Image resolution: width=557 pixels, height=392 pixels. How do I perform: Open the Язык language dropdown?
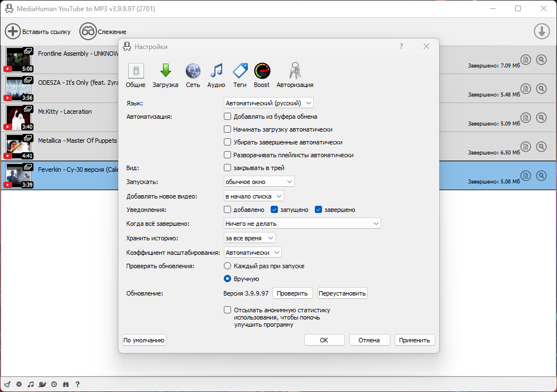click(x=268, y=103)
